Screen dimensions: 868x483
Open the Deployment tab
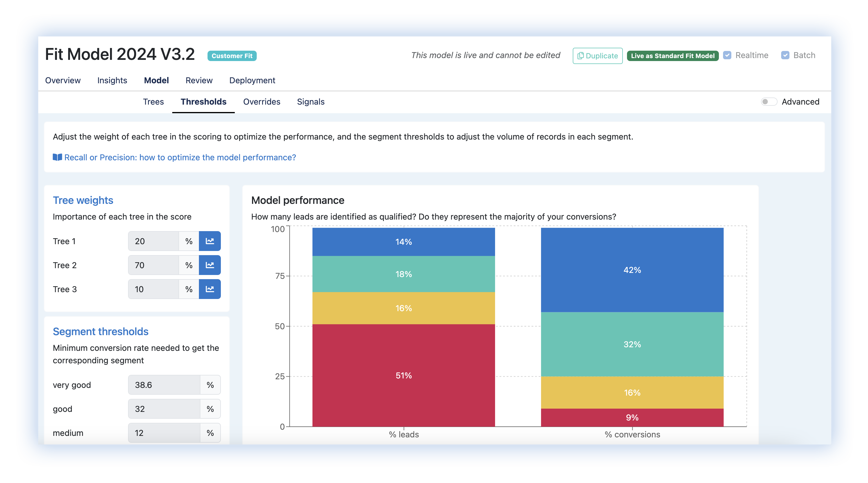click(x=252, y=81)
